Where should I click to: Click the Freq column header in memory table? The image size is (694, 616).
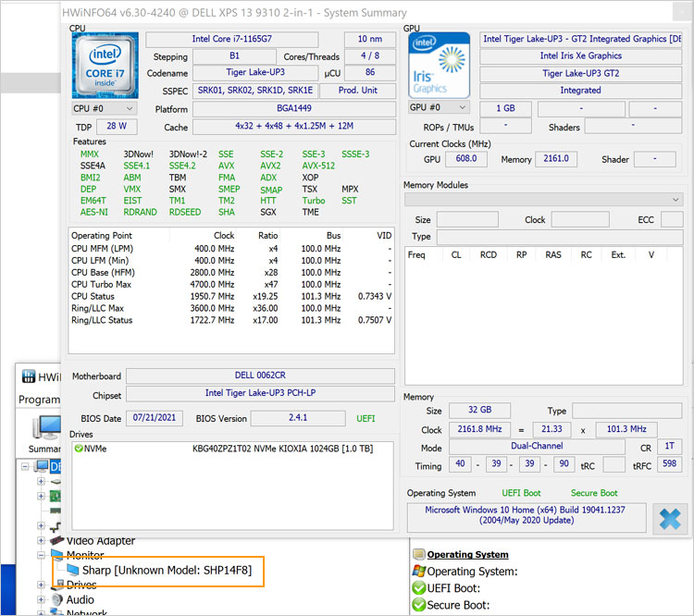416,255
